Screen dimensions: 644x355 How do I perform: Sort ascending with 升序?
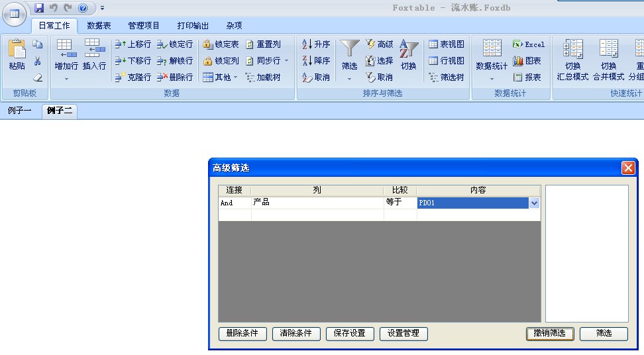pos(316,44)
